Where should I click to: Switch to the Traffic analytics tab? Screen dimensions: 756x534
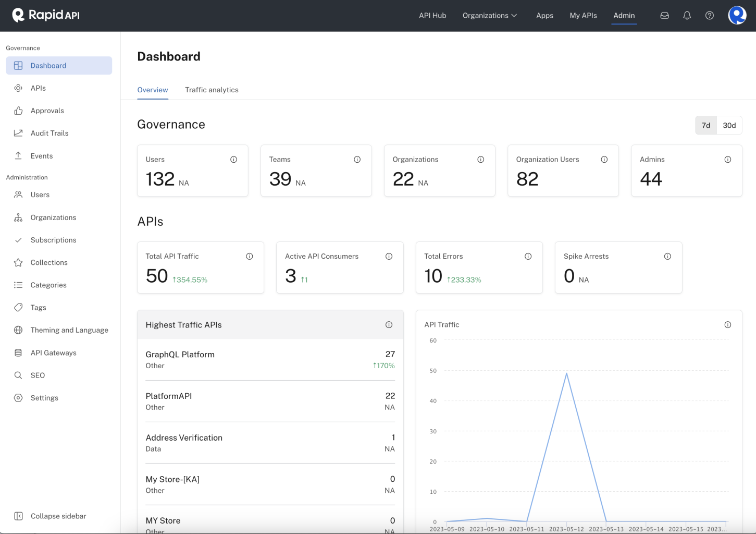pyautogui.click(x=212, y=90)
